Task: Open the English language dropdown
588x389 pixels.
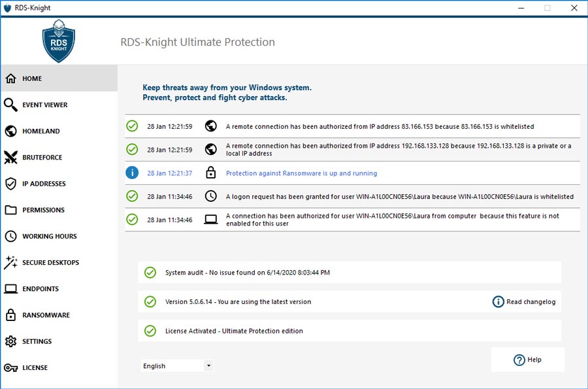Action: tap(175, 365)
